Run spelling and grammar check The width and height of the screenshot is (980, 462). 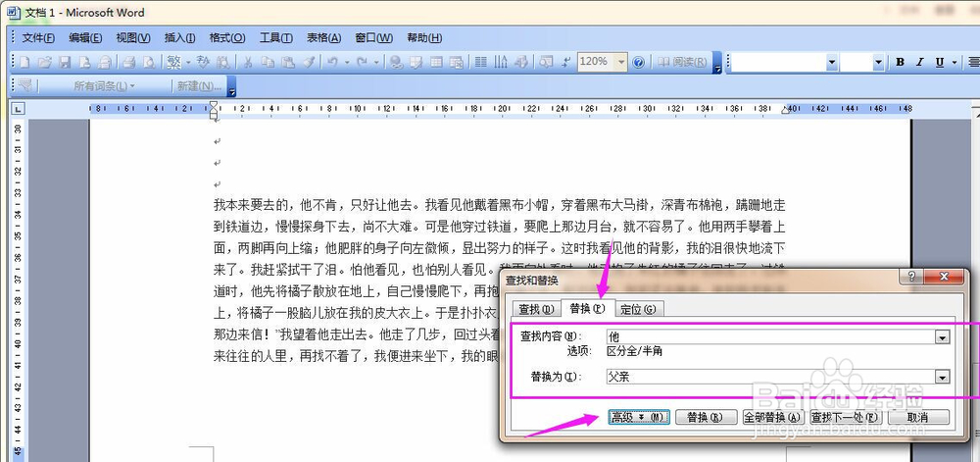[x=203, y=62]
